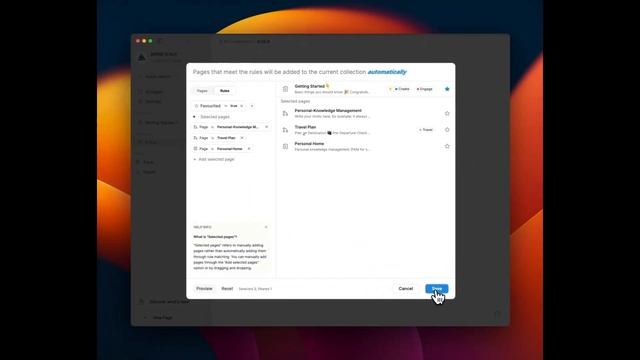Viewport: 640px width, 360px height.
Task: Favourite Personal Knowledge Management with its star
Action: 447,113
